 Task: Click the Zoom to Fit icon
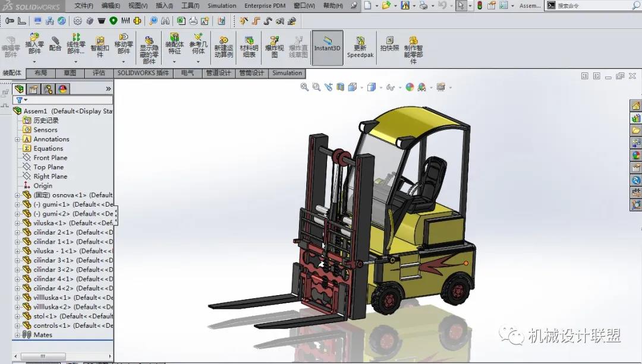[304, 87]
